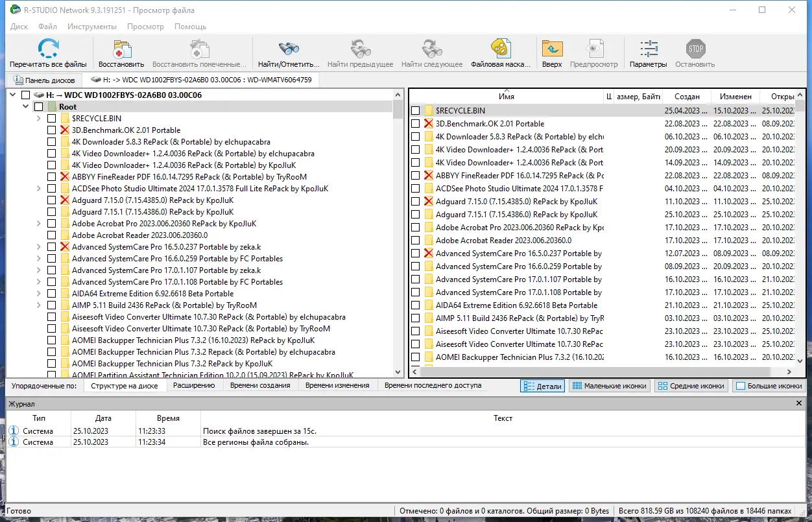Switch view to Маленькие иконки
812x522 pixels.
[609, 386]
